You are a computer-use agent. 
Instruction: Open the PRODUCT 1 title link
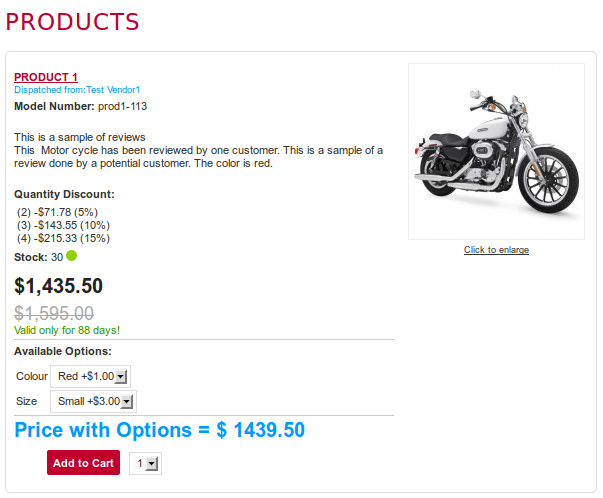pos(46,77)
